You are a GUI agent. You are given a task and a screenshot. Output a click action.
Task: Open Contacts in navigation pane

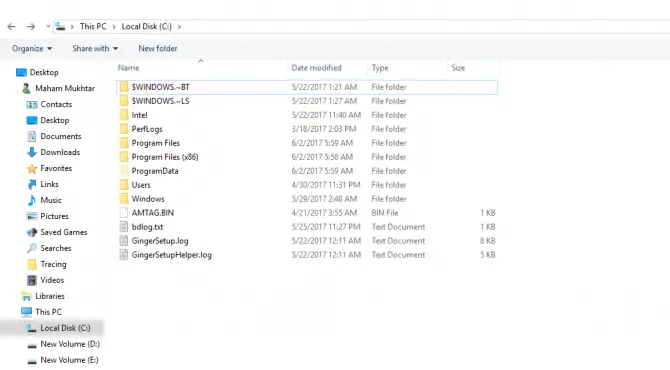click(x=49, y=104)
